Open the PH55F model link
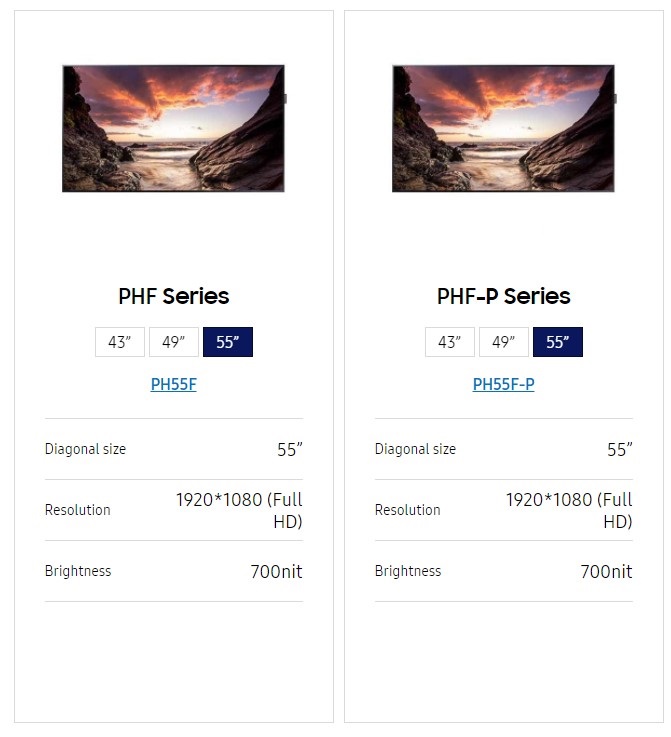 click(x=174, y=384)
